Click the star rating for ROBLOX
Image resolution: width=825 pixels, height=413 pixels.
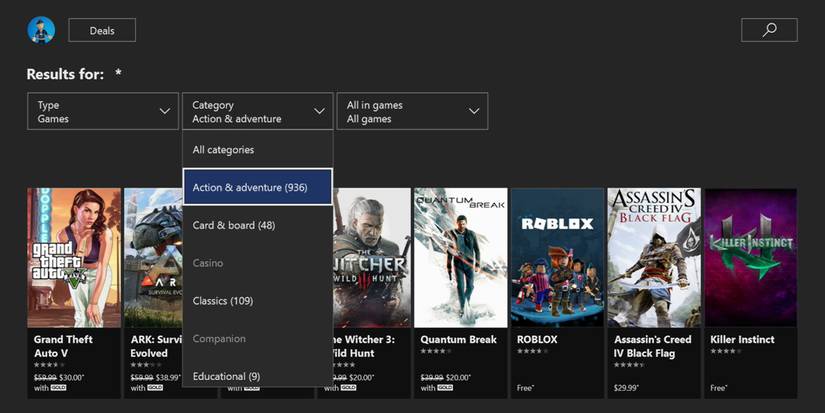532,351
